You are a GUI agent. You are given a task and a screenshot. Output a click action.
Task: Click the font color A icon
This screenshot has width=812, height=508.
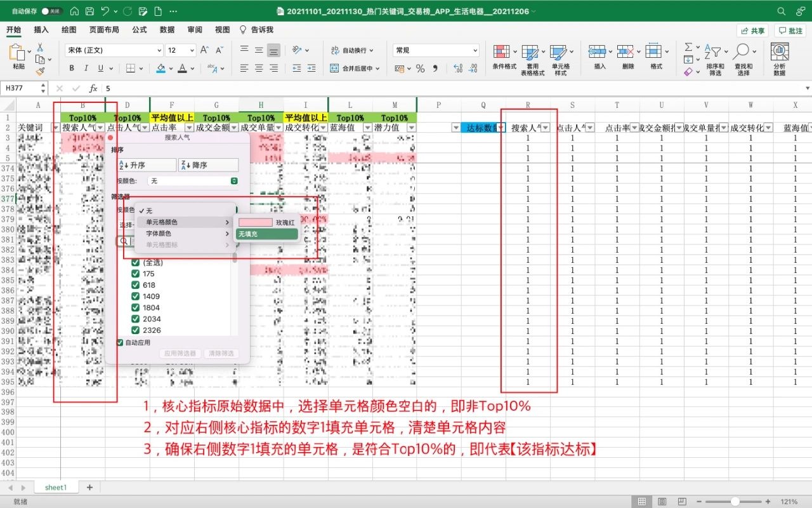[x=183, y=68]
